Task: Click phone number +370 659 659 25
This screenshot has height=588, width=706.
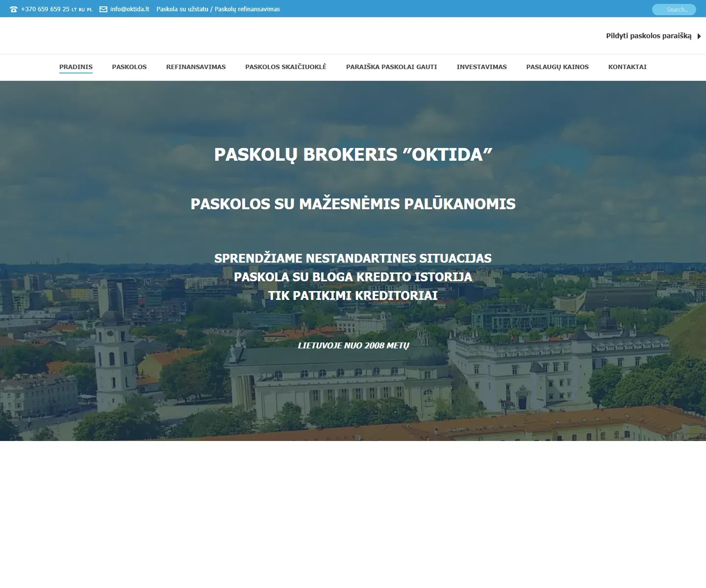Action: coord(45,9)
